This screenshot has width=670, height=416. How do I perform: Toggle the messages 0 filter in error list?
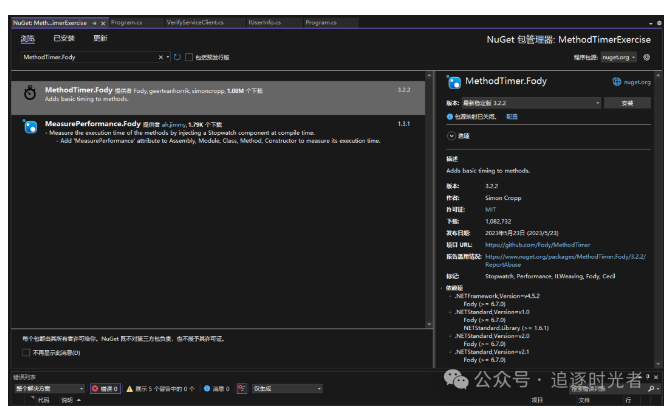(x=217, y=389)
